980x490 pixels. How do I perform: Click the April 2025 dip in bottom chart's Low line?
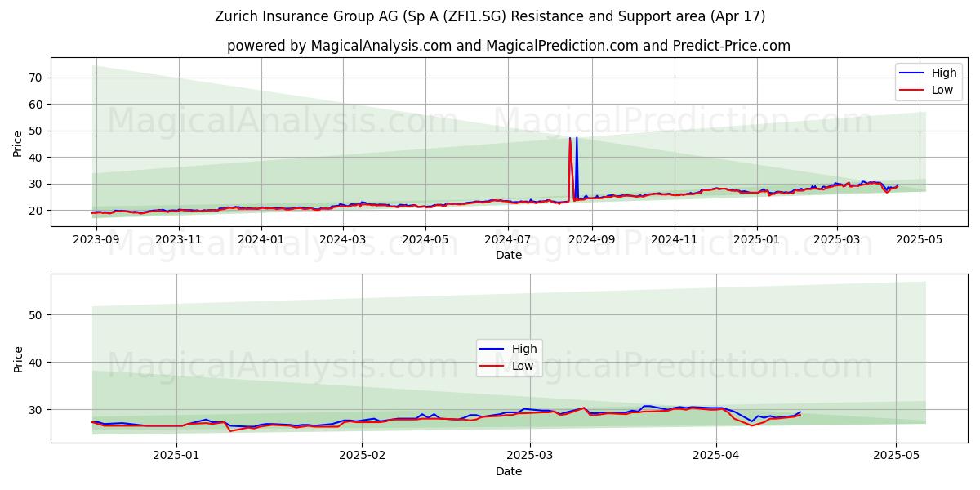752,425
